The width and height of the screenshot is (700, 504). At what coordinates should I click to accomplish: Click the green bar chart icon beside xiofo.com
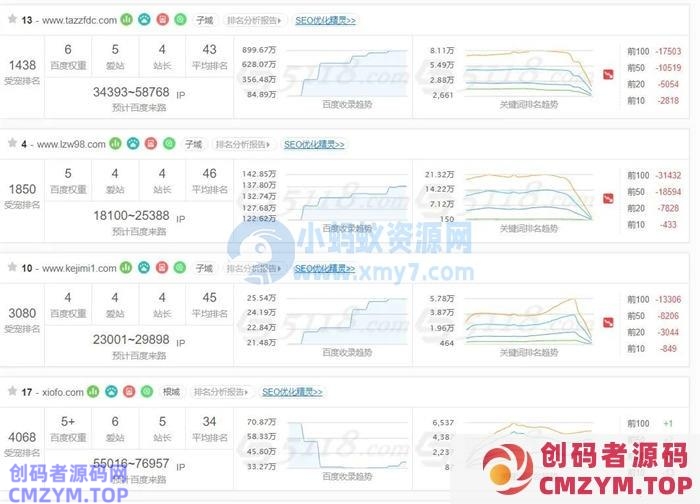pyautogui.click(x=92, y=392)
